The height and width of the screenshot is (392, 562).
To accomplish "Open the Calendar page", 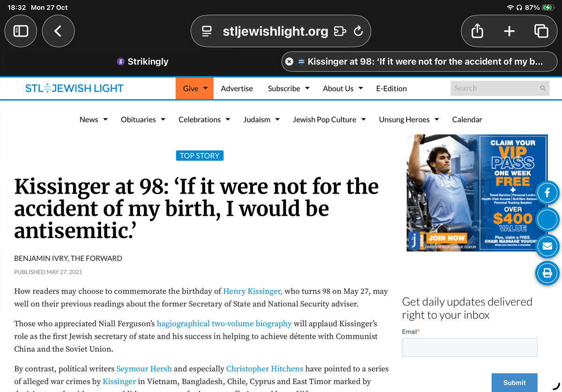I will 467,119.
